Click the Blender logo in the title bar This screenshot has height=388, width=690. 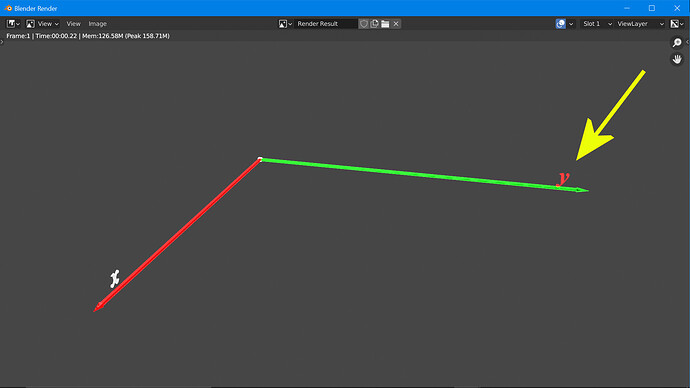click(8, 8)
